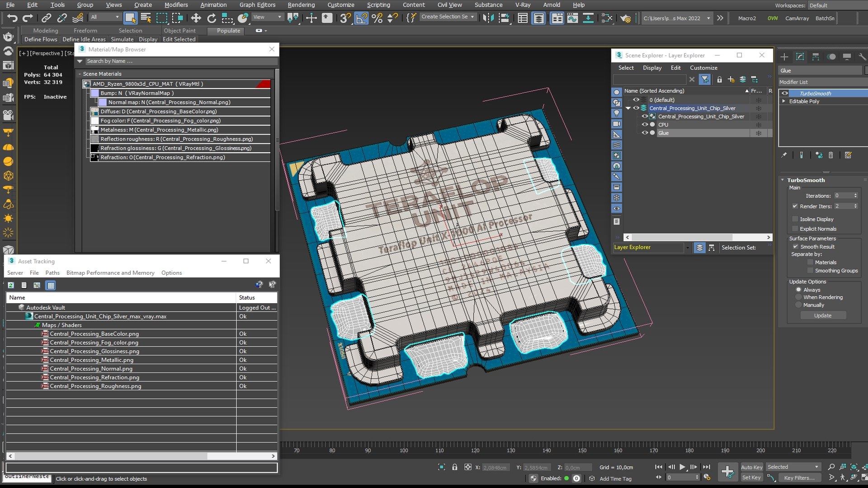Expand the Editable Poly modifier entry
This screenshot has height=488, width=868.
(x=784, y=101)
